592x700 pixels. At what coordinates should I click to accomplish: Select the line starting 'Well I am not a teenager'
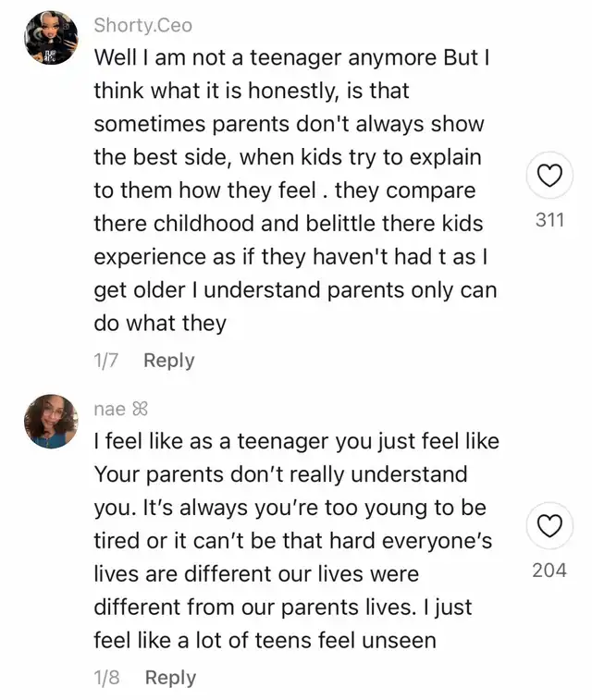click(291, 57)
